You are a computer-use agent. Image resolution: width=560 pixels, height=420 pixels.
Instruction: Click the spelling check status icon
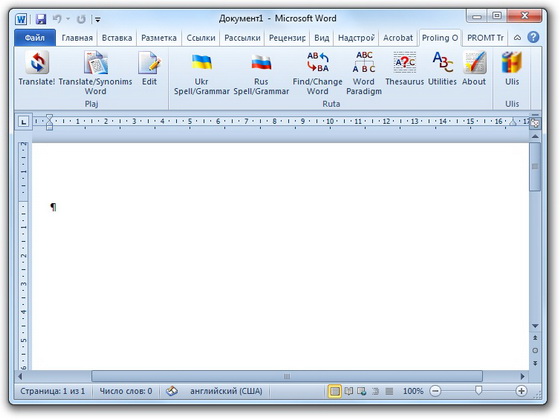click(172, 391)
